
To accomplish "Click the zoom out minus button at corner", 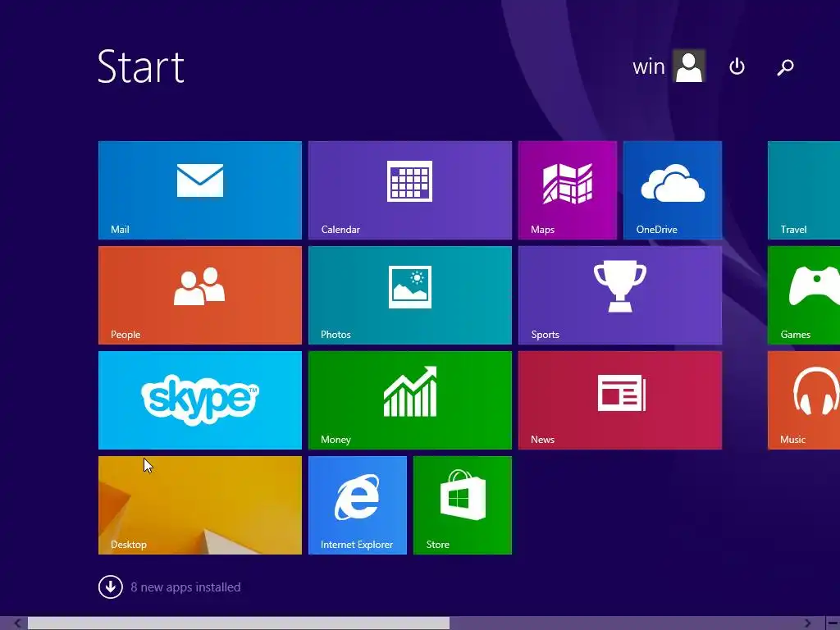I will click(833, 623).
